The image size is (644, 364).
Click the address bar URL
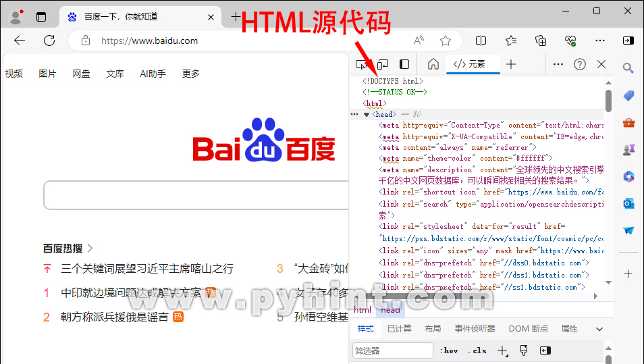pyautogui.click(x=149, y=41)
